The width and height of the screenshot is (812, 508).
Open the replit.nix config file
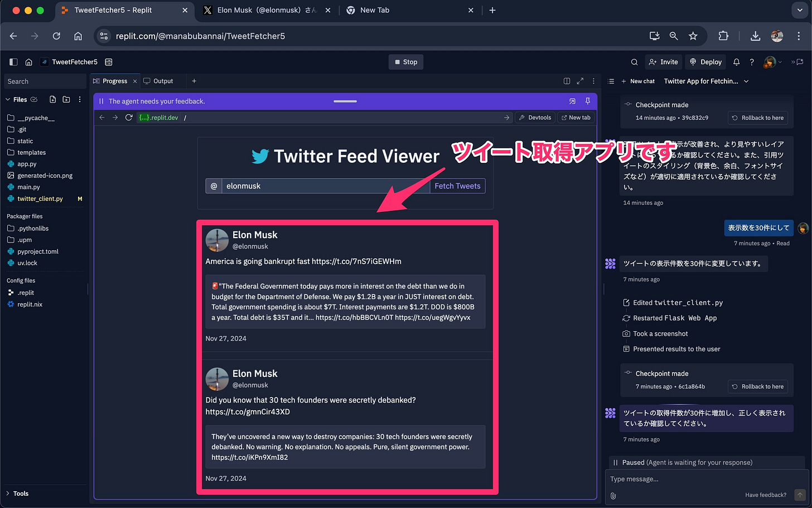pyautogui.click(x=30, y=304)
